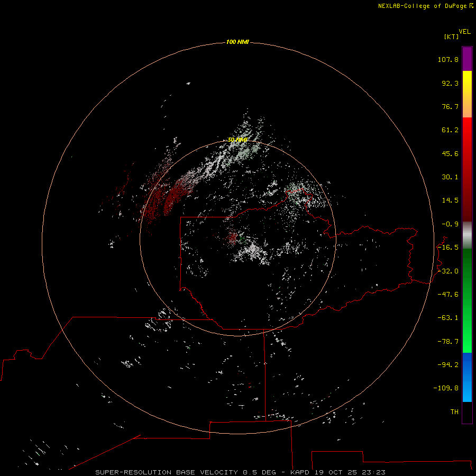Click the 30.1 velocity scale value
The height and width of the screenshot is (476, 476).
450,177
